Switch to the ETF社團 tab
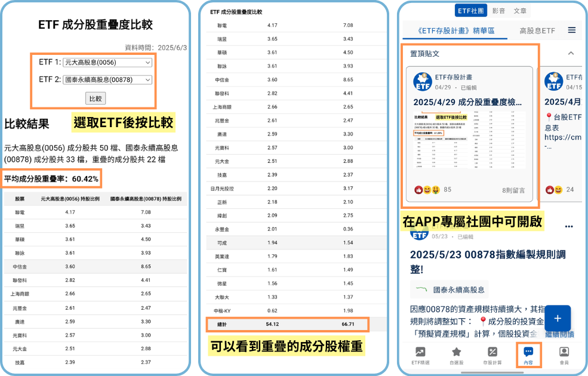 coord(470,11)
